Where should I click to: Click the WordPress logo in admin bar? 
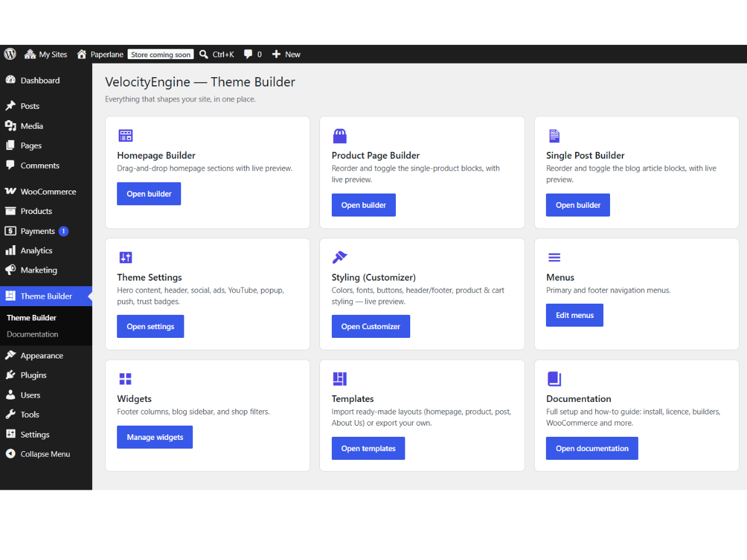pos(10,54)
